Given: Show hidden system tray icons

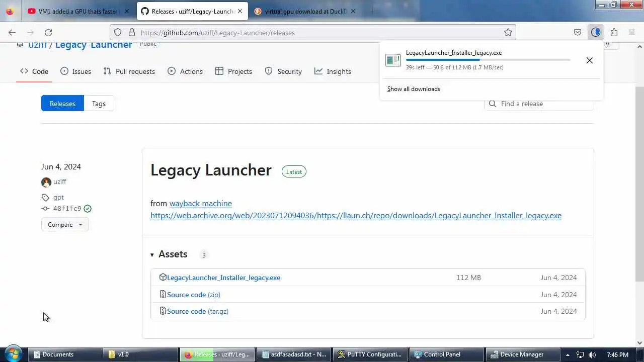Looking at the screenshot, I should pos(568,355).
